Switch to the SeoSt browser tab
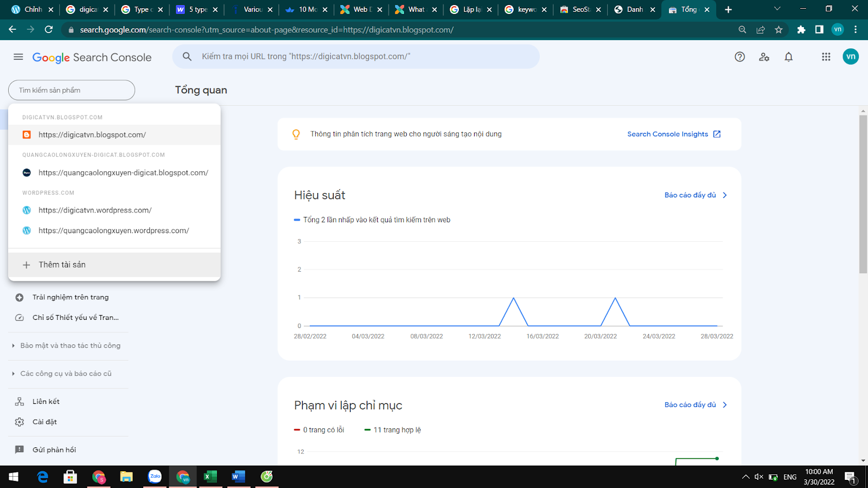The height and width of the screenshot is (488, 868). pyautogui.click(x=579, y=9)
